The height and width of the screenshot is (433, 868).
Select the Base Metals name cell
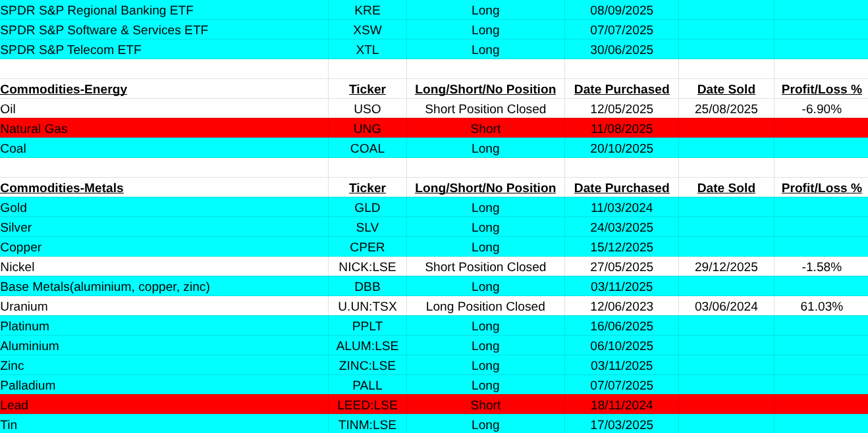click(x=105, y=287)
